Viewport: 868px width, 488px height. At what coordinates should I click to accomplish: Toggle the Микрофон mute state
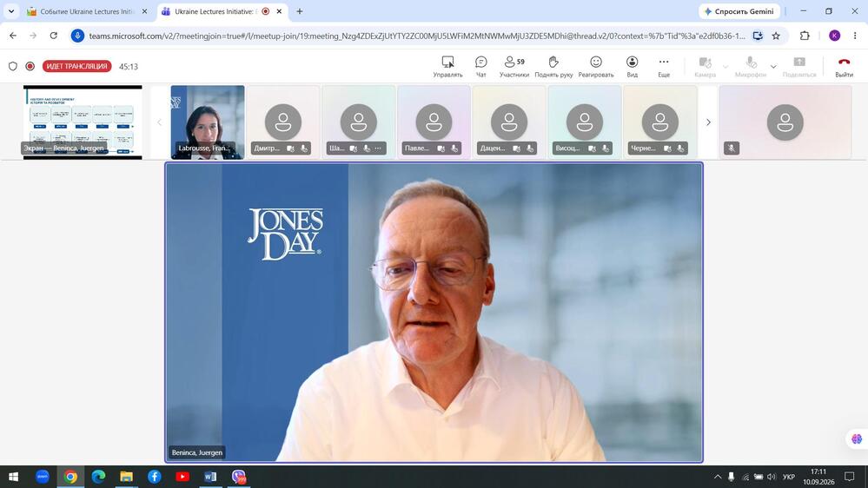click(750, 66)
